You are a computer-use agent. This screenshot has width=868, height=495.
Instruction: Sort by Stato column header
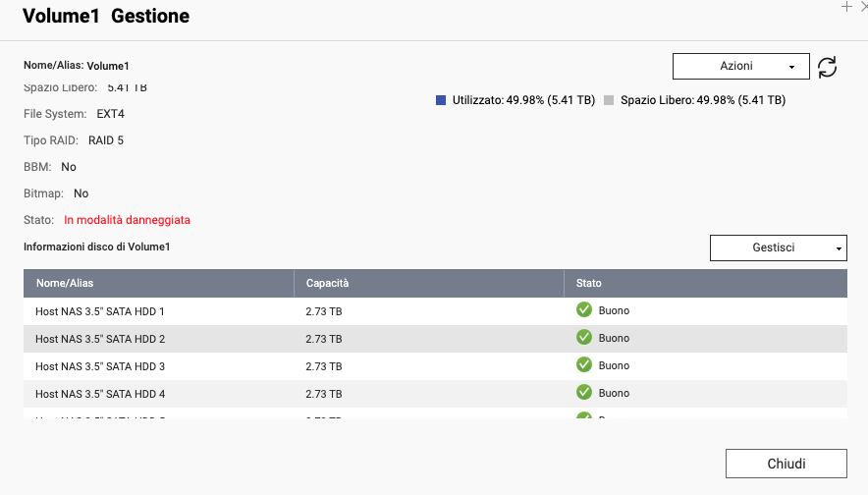coord(589,283)
